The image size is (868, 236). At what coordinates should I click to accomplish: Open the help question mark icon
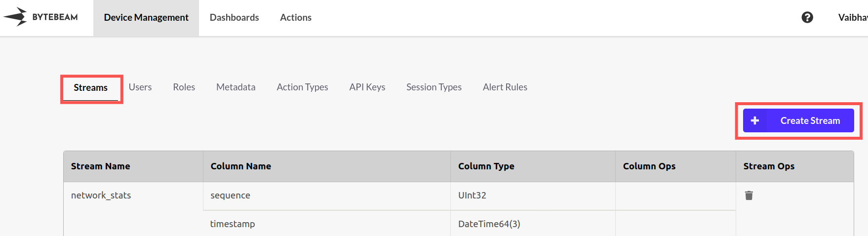807,17
